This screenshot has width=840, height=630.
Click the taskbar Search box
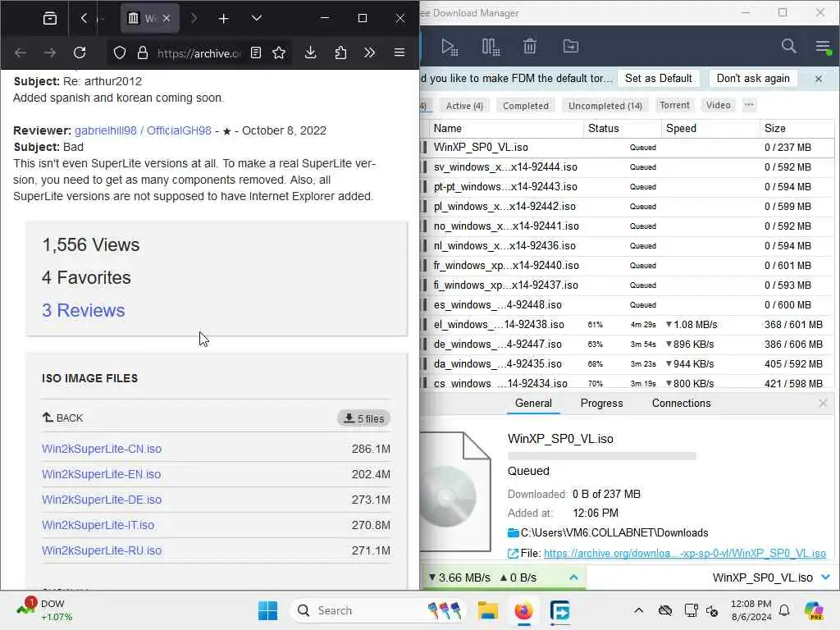[x=378, y=610]
